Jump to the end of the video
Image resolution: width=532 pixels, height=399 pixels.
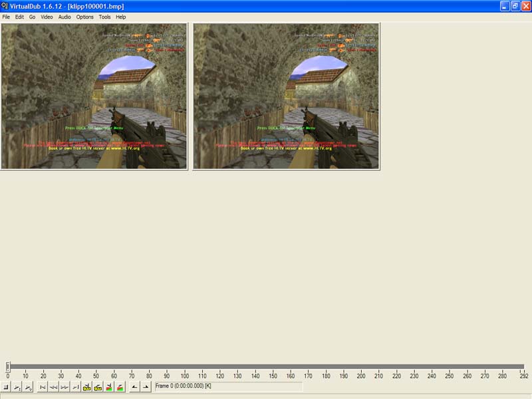click(76, 387)
